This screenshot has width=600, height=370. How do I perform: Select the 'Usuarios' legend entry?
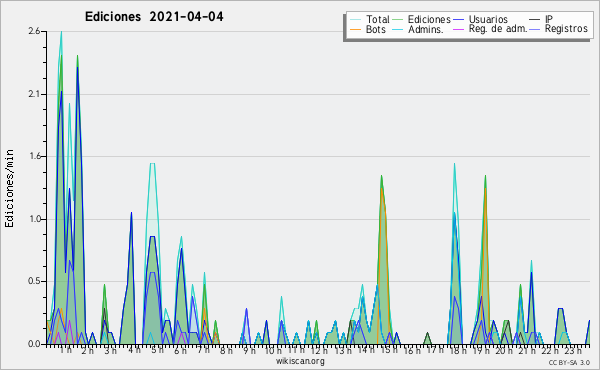click(488, 19)
